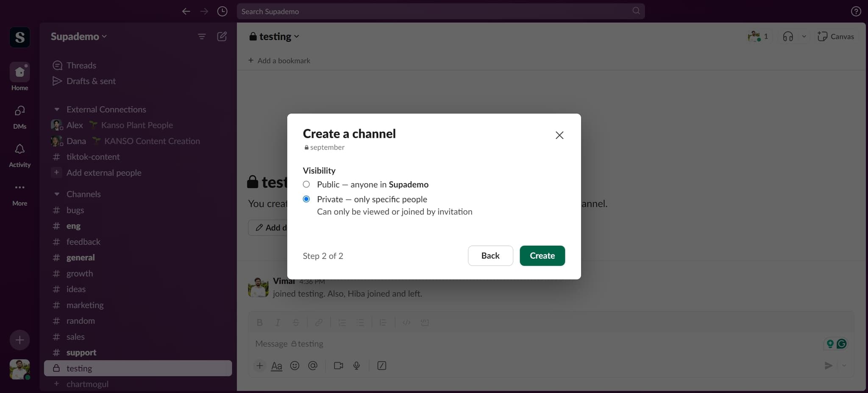Open the #general channel
The width and height of the screenshot is (868, 393).
point(81,257)
